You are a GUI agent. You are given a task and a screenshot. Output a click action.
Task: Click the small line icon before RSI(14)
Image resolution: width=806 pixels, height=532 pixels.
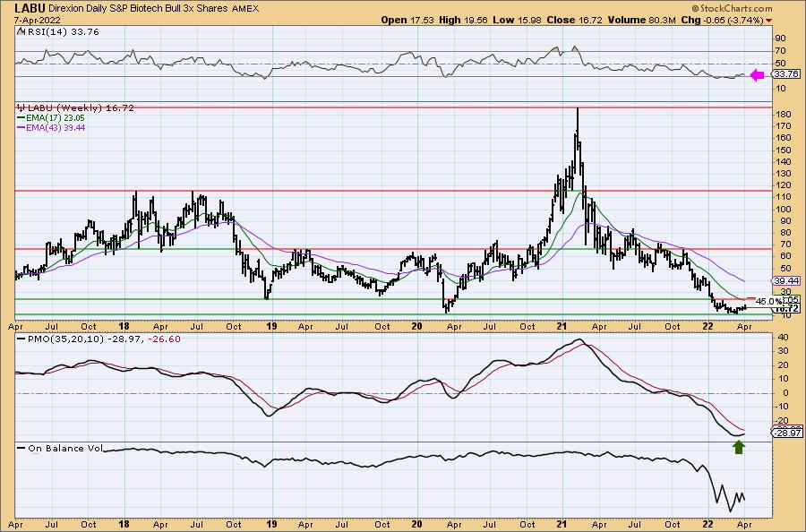point(21,32)
